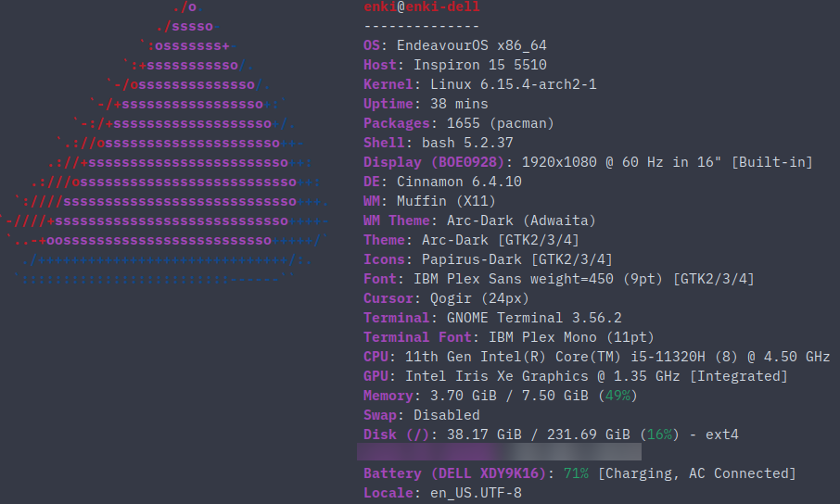Select the Locale line en_US.UTF-8

pyautogui.click(x=442, y=493)
